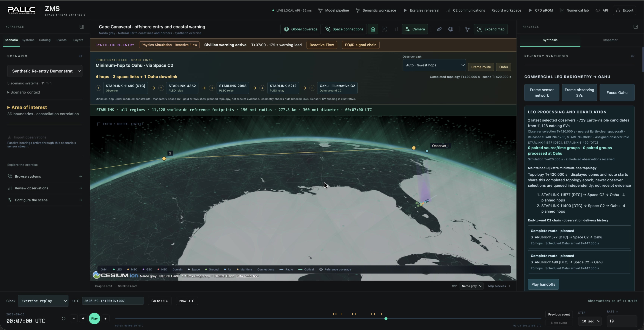Open C2 communications
This screenshot has width=644, height=330.
pyautogui.click(x=466, y=10)
